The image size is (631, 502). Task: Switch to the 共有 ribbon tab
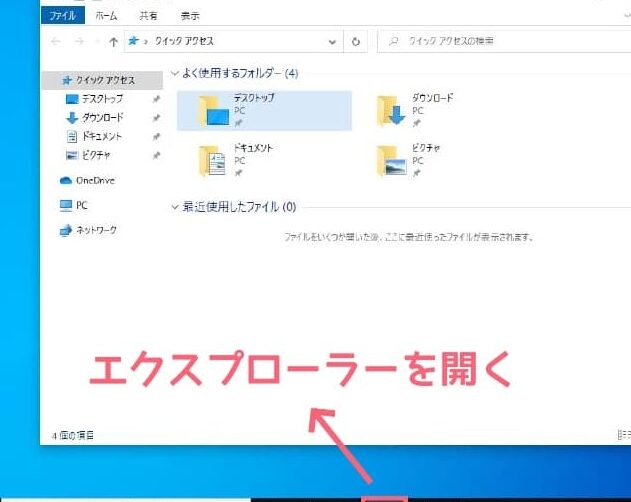pyautogui.click(x=147, y=16)
